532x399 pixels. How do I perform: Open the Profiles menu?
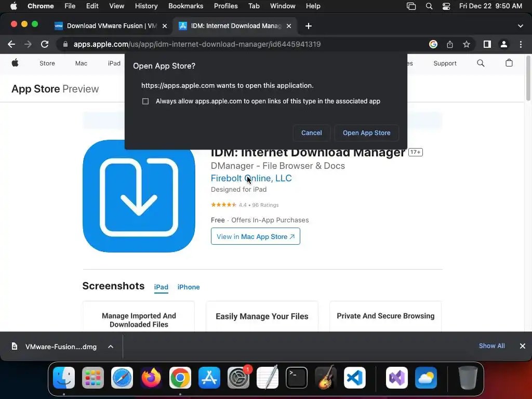click(x=225, y=6)
